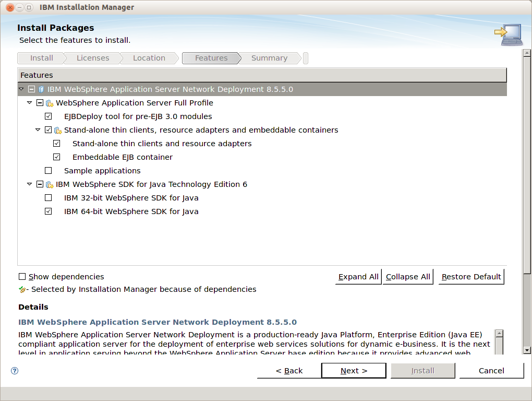Uncheck Stand-alone thin clients and resource adapters
The width and height of the screenshot is (532, 401).
point(57,144)
